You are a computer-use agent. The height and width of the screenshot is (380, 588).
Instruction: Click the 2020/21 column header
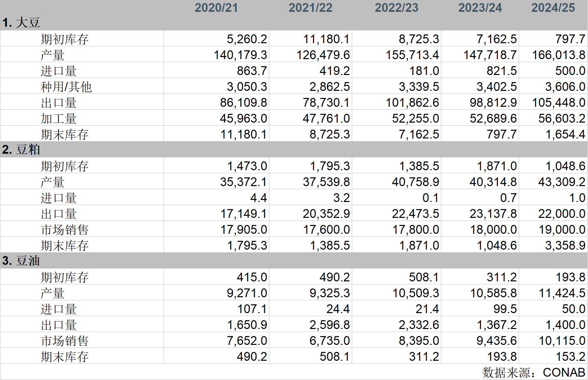click(x=216, y=8)
